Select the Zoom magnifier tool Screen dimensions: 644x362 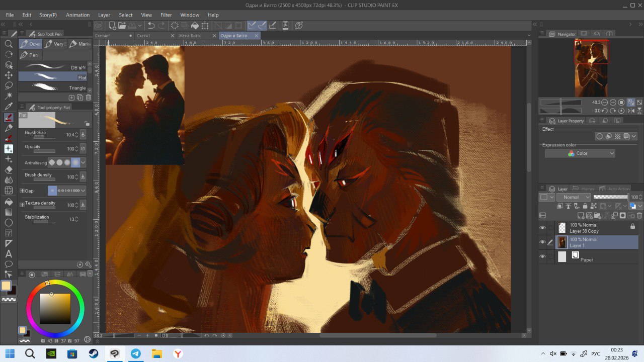pyautogui.click(x=9, y=44)
